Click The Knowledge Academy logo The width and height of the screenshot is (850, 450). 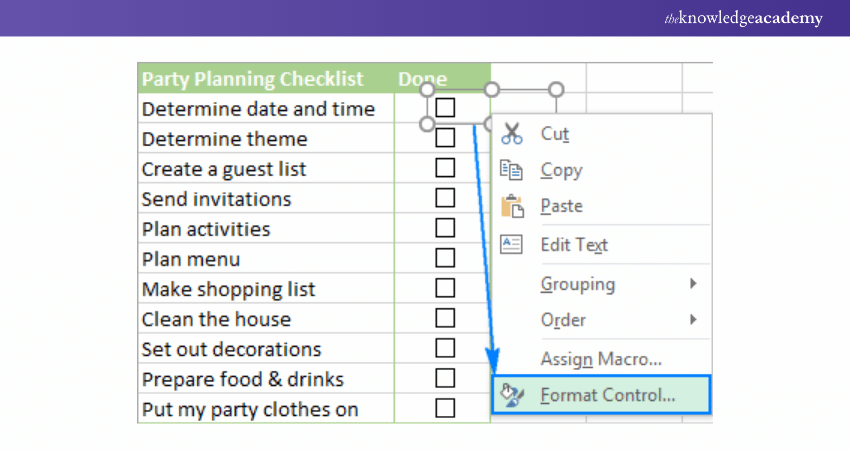[x=744, y=18]
